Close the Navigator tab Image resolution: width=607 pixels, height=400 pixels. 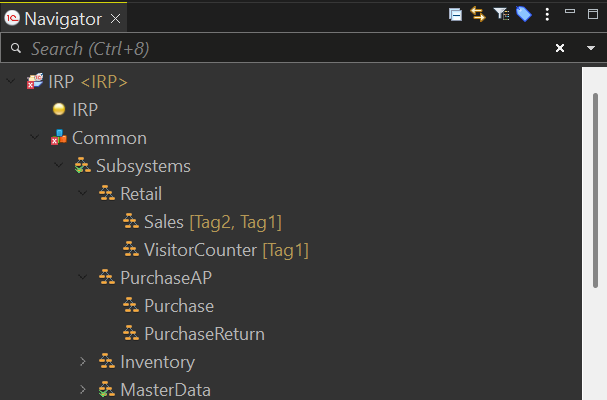pos(115,19)
